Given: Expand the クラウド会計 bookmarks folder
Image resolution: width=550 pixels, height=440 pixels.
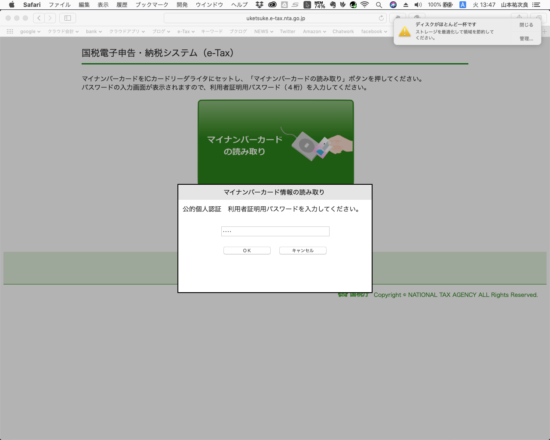Looking at the screenshot, I should click(x=63, y=31).
